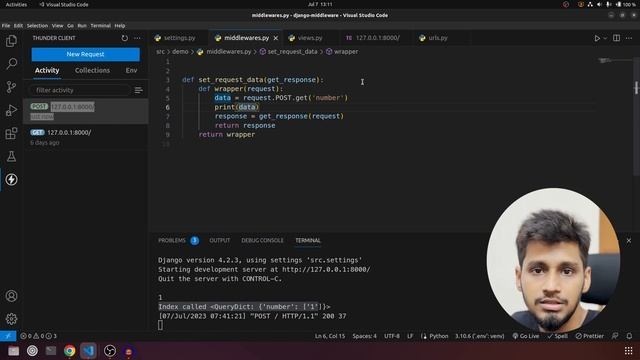Screen dimensions: 640x360
Task: Switch to the Env tab
Action: tap(131, 70)
